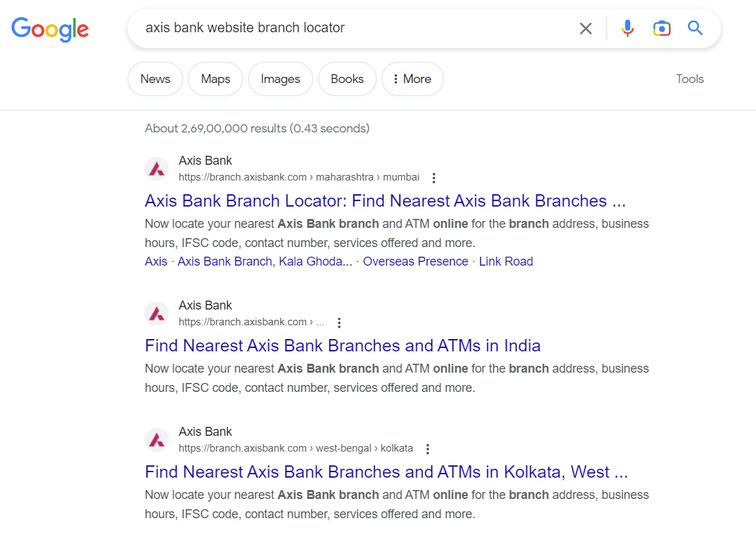Open options menu for Mumbai result
The width and height of the screenshot is (756, 547).
(434, 178)
